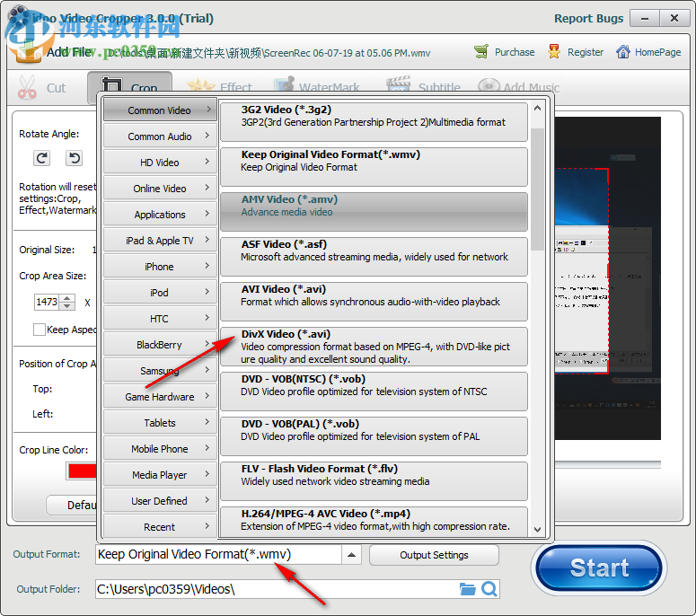Click format list scroll-up arrow
The height and width of the screenshot is (616, 696).
pyautogui.click(x=537, y=109)
